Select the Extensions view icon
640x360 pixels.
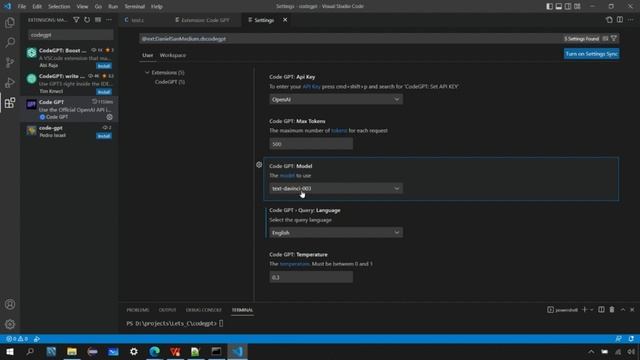click(x=10, y=102)
